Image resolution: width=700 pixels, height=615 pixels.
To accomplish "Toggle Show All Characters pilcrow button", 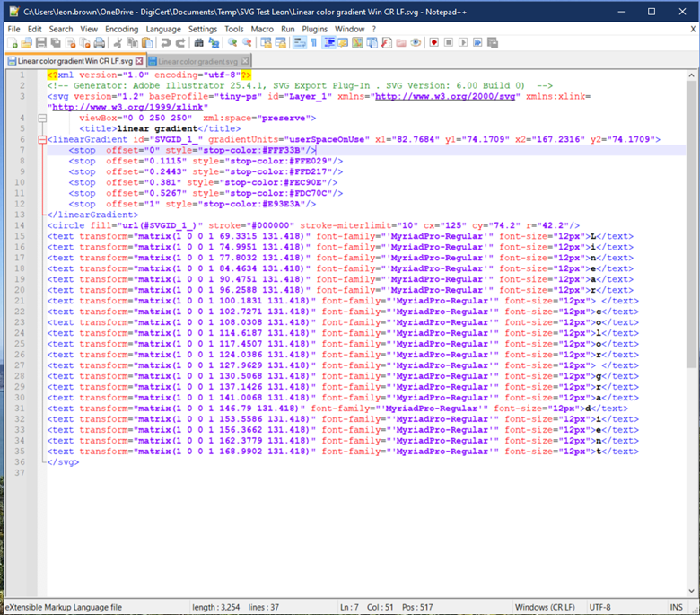I will [314, 43].
